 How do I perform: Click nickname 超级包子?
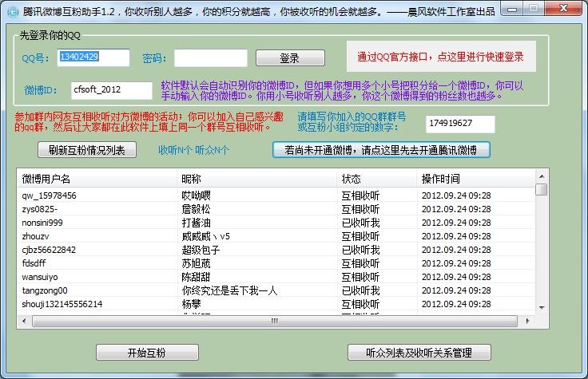click(x=201, y=250)
